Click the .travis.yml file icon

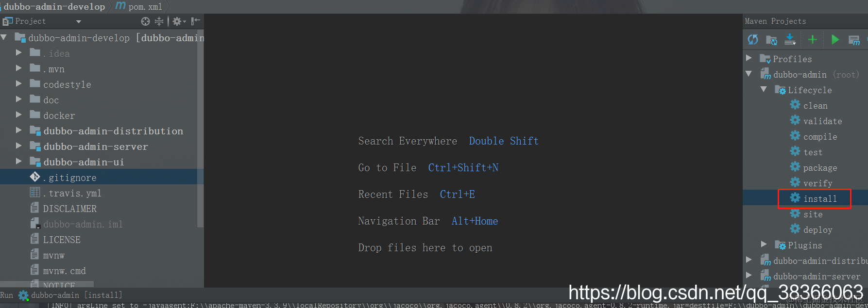pyautogui.click(x=35, y=193)
